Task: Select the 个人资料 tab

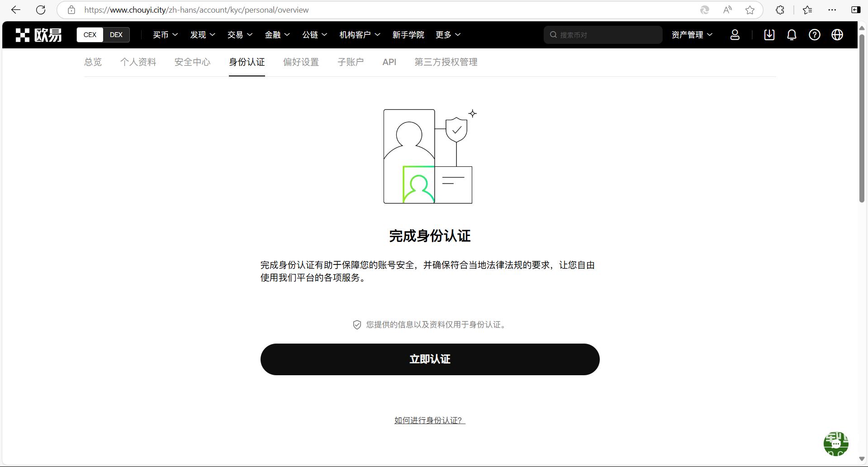Action: [138, 62]
